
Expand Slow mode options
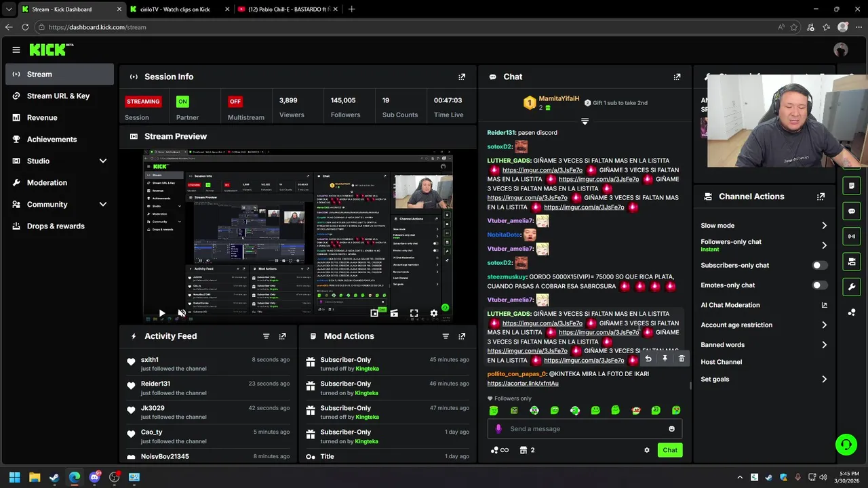coord(824,226)
